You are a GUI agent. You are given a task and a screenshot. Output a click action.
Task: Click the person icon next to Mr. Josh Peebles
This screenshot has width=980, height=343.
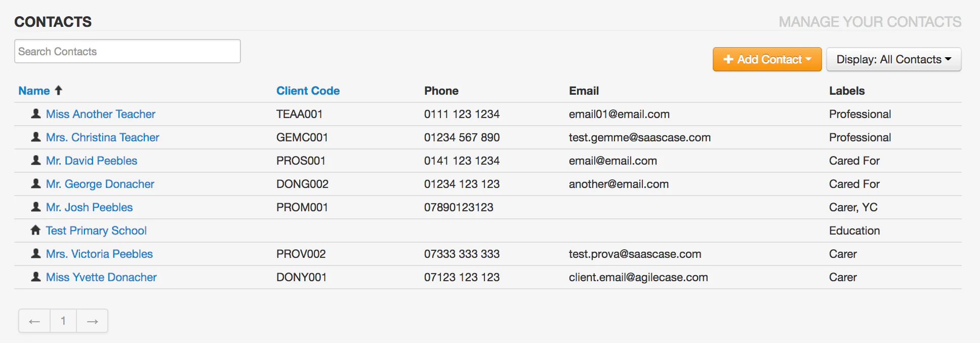click(35, 207)
